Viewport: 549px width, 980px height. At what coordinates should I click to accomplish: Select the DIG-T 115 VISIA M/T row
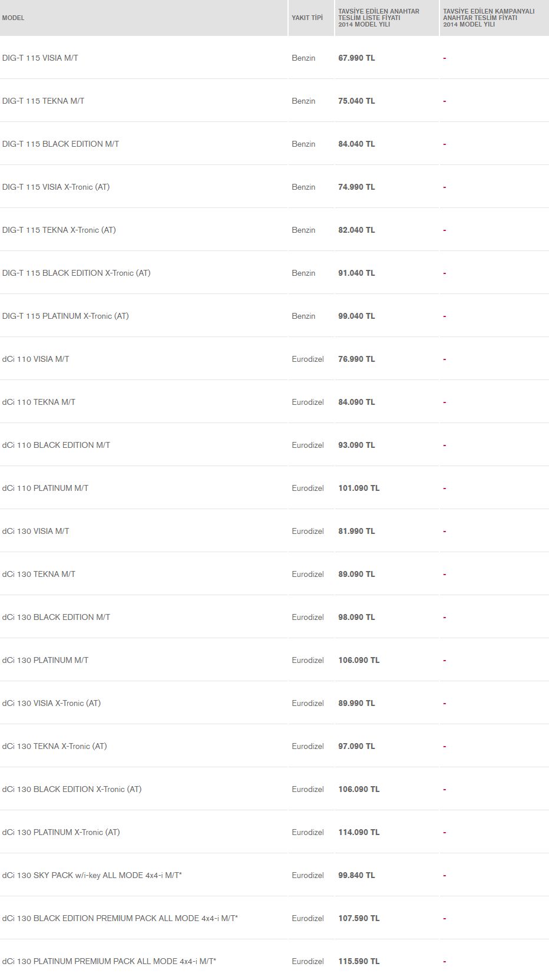pyautogui.click(x=274, y=58)
